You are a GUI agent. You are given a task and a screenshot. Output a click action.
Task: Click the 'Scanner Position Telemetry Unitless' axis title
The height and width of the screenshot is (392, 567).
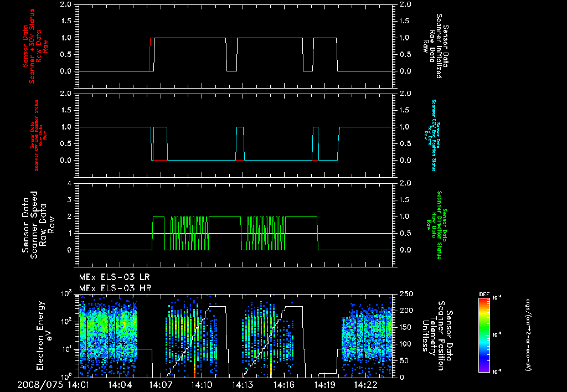[437, 336]
